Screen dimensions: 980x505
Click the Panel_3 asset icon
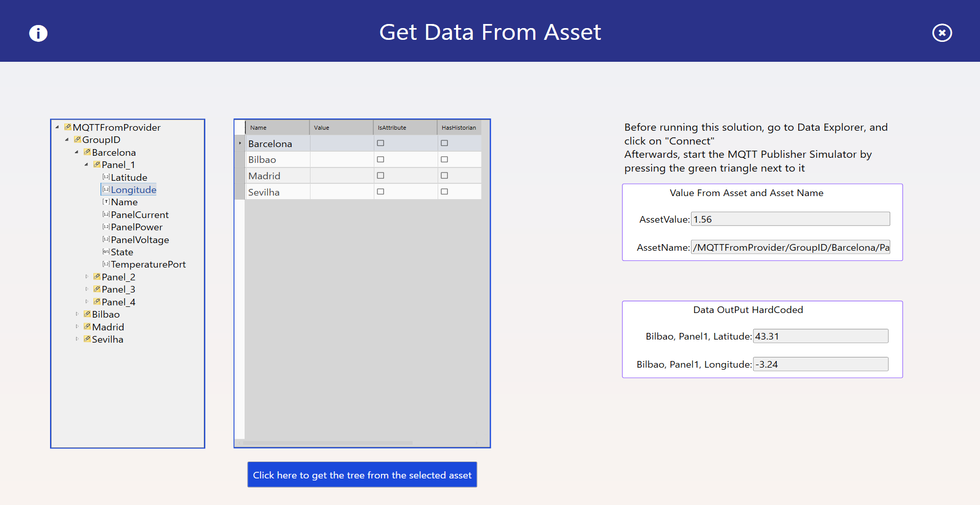click(x=97, y=289)
